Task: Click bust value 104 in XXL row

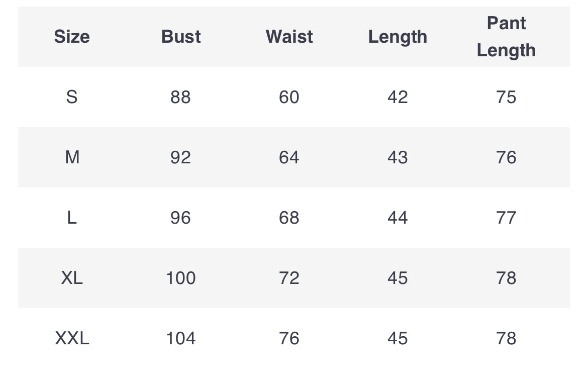Action: point(181,339)
